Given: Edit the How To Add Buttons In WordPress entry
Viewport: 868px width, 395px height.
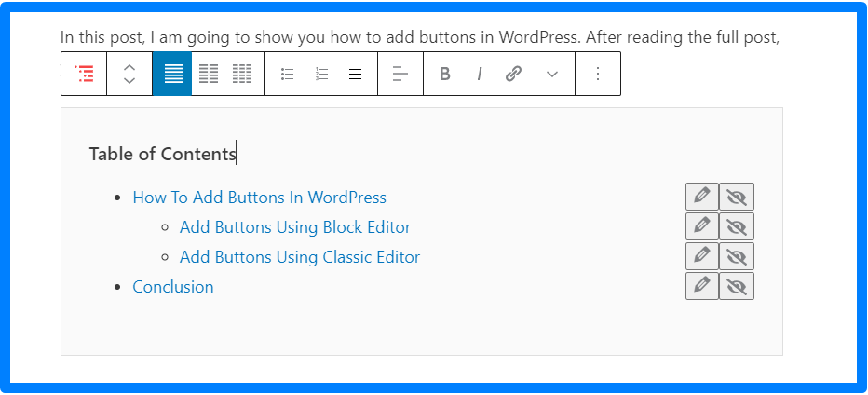Looking at the screenshot, I should [x=702, y=197].
